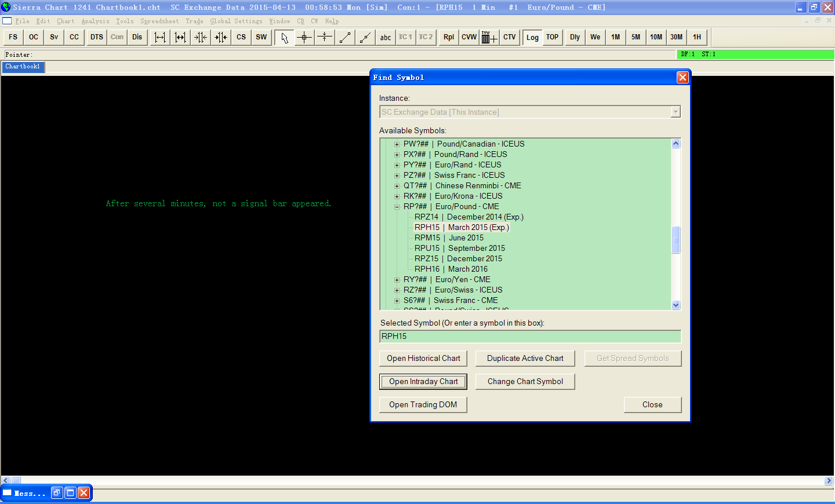
Task: Open the Instance dropdown
Action: pyautogui.click(x=676, y=112)
